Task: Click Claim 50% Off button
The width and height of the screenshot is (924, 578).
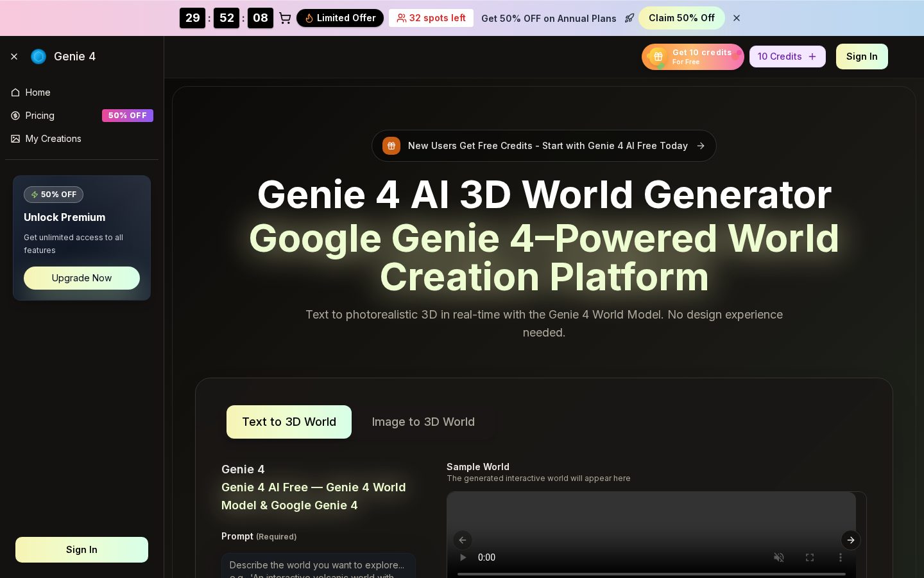Action: pos(681,18)
